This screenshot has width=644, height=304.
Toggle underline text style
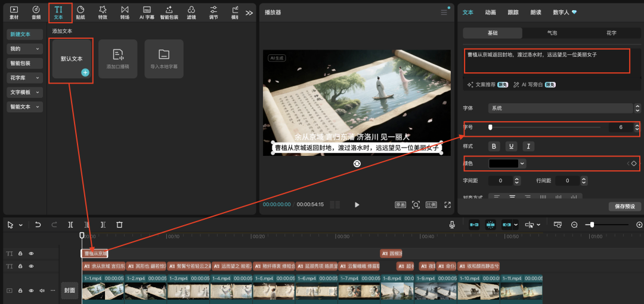pyautogui.click(x=511, y=146)
